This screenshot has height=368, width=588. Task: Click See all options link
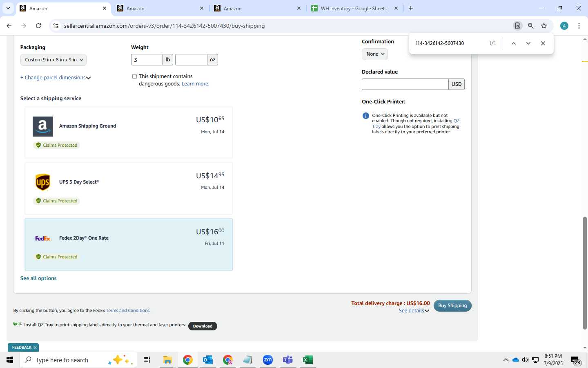pyautogui.click(x=38, y=278)
